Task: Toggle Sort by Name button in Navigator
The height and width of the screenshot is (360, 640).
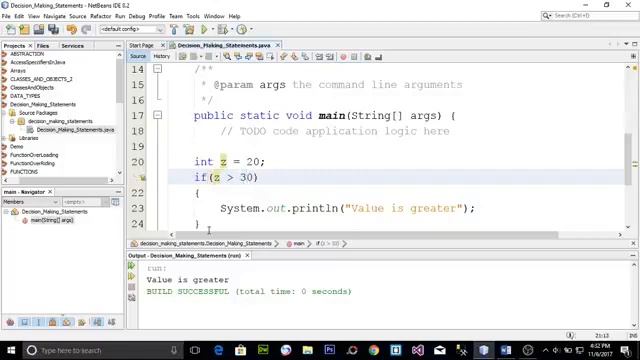Action: (98, 322)
